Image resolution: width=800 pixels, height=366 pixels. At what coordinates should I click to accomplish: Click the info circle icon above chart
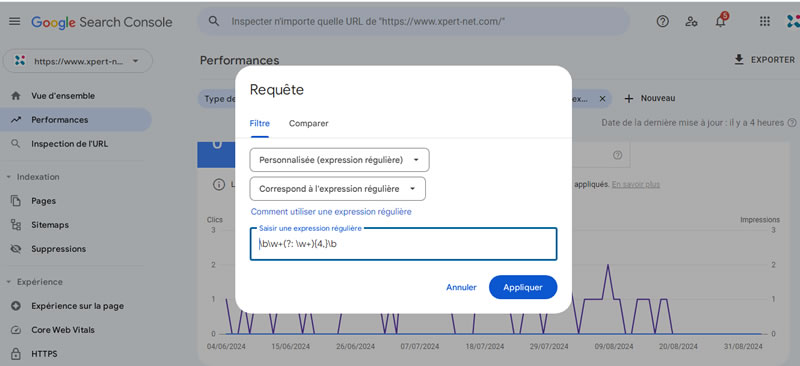[x=219, y=184]
